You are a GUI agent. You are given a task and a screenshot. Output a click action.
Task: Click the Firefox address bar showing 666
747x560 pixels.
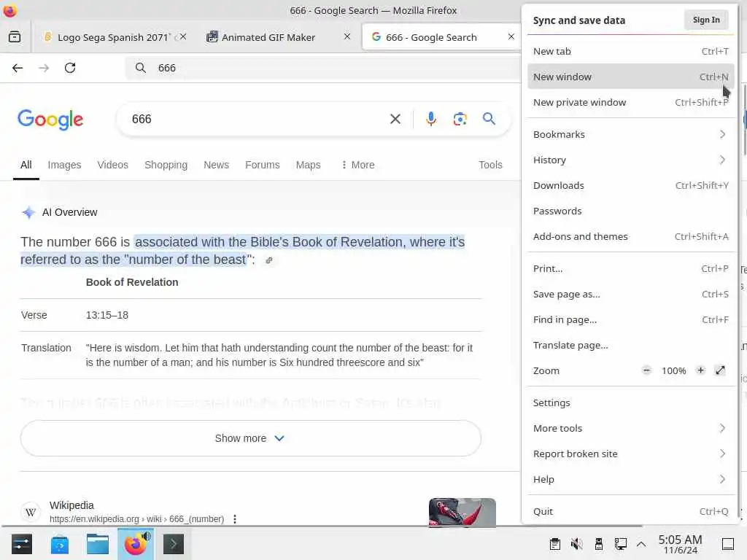coord(324,68)
